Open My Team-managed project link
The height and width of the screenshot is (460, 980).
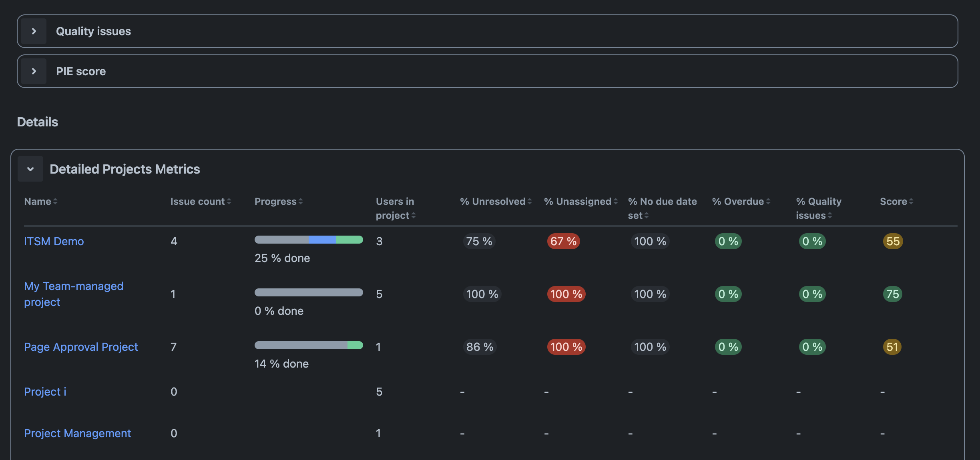pyautogui.click(x=74, y=294)
